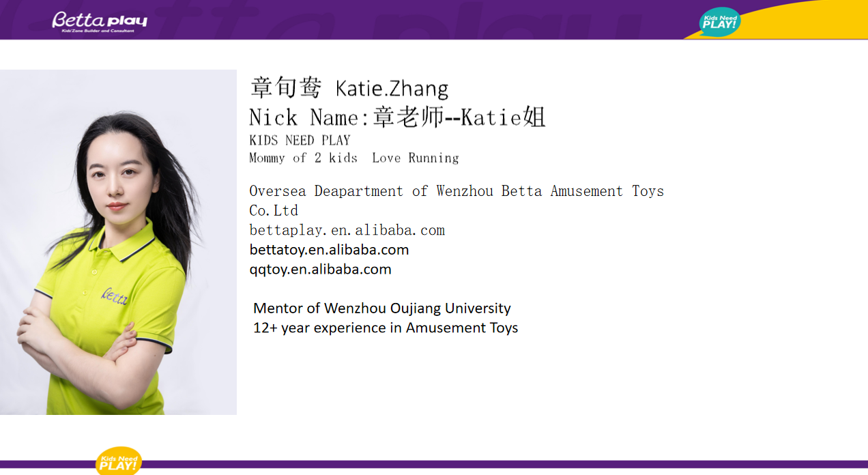Open the bettaplay.en.alibaba.com link
Image resolution: width=868 pixels, height=475 pixels.
click(x=347, y=230)
